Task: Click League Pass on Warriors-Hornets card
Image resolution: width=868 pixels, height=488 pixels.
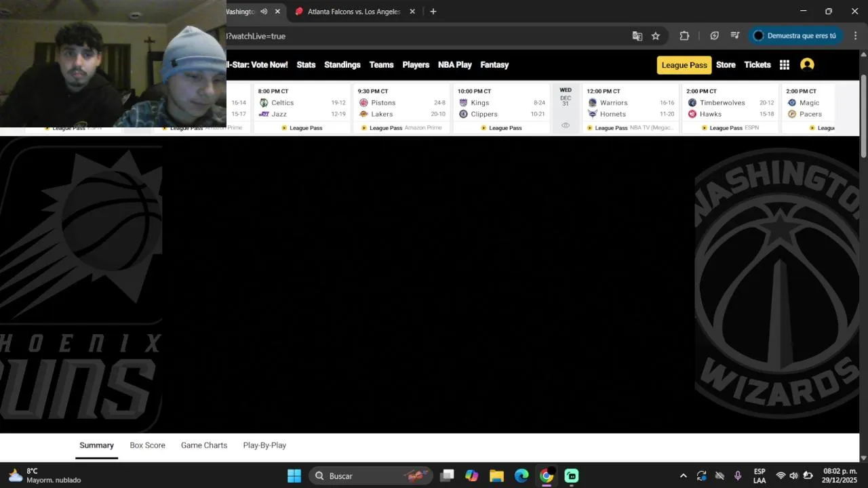Action: [607, 128]
